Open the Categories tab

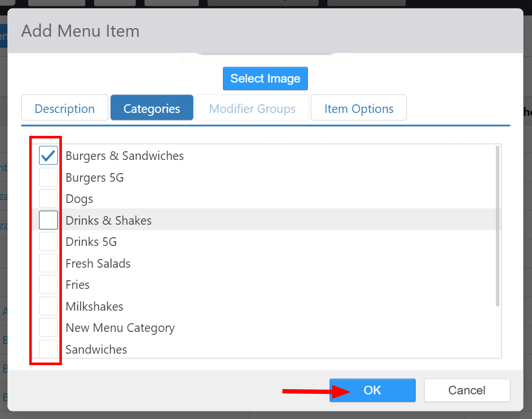(152, 108)
